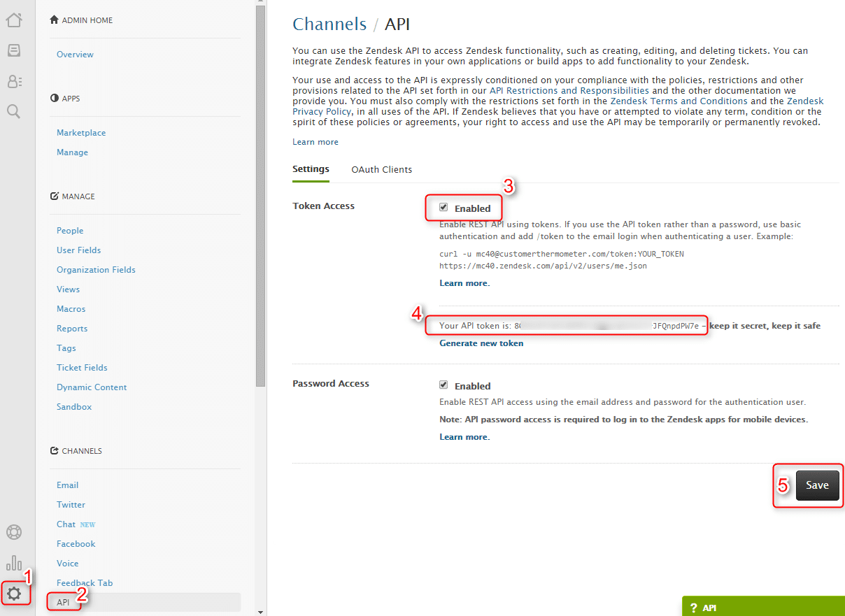Open Learn more below the policy text
The height and width of the screenshot is (616, 845).
315,142
